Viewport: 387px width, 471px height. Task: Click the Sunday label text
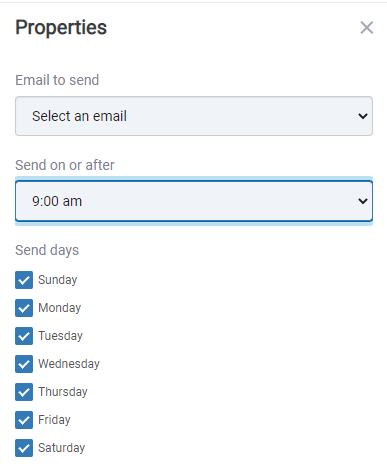[x=58, y=280]
